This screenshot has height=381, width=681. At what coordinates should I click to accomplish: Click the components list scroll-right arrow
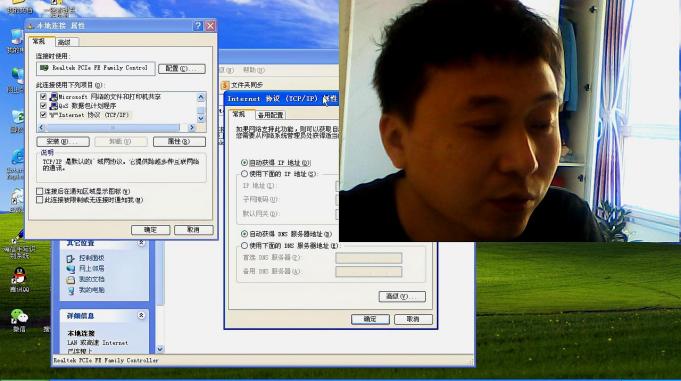click(192, 127)
